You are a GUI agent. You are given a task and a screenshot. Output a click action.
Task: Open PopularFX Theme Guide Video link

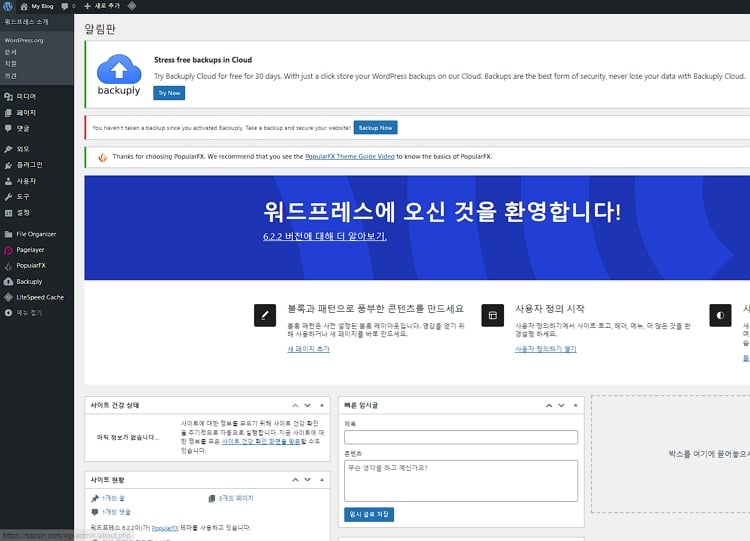[350, 156]
